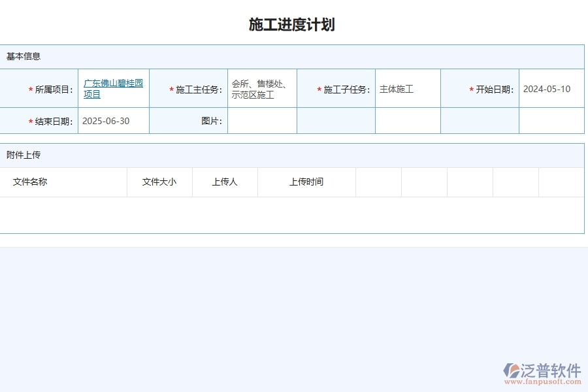Click the 图片 upload field
The height and width of the screenshot is (392, 588).
pos(261,120)
